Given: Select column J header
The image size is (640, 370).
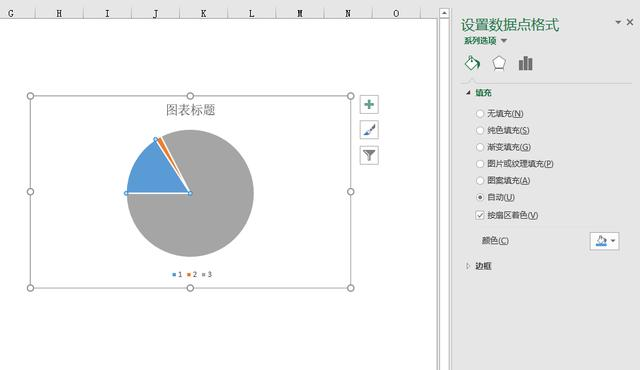Looking at the screenshot, I should tap(156, 13).
